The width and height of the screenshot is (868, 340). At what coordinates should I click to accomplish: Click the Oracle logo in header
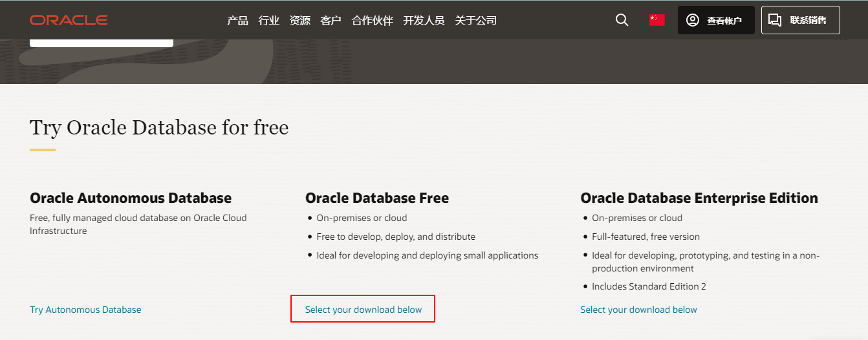[69, 20]
